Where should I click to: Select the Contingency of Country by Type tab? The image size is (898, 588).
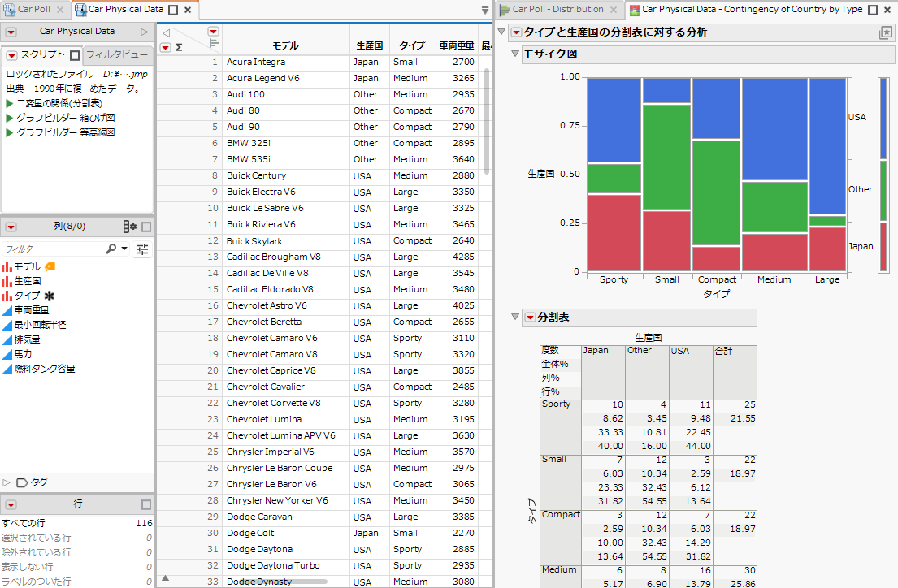coord(752,9)
